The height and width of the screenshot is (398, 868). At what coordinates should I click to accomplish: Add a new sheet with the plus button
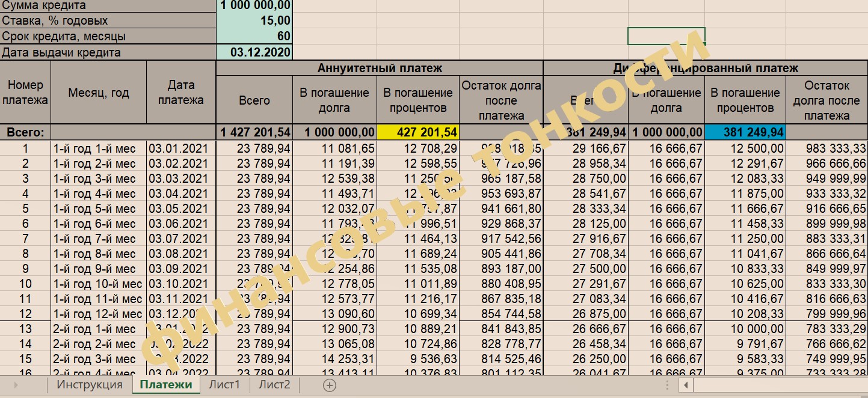[329, 385]
